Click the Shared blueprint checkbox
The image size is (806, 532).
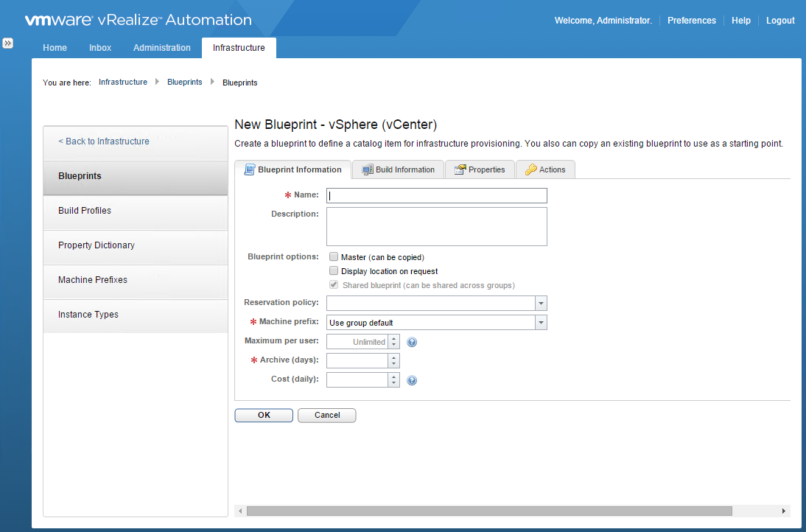click(334, 284)
